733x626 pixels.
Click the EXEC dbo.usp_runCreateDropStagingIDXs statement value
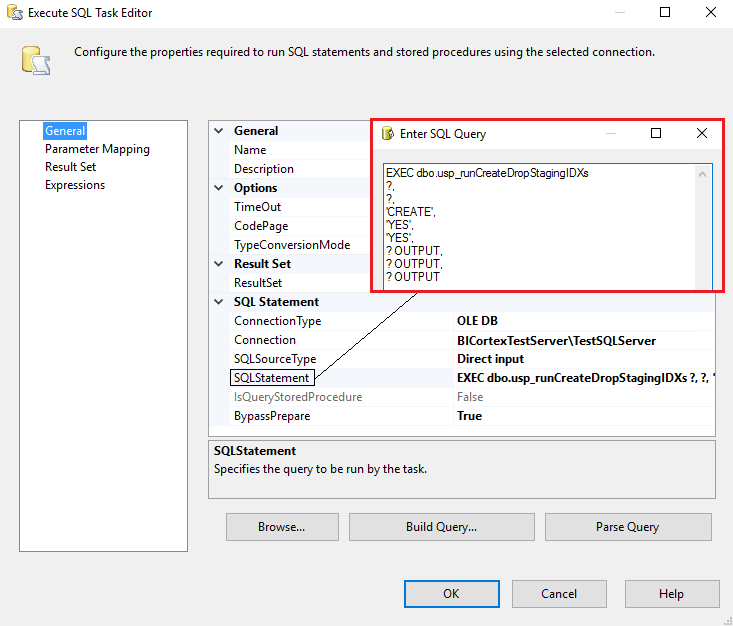pos(586,378)
